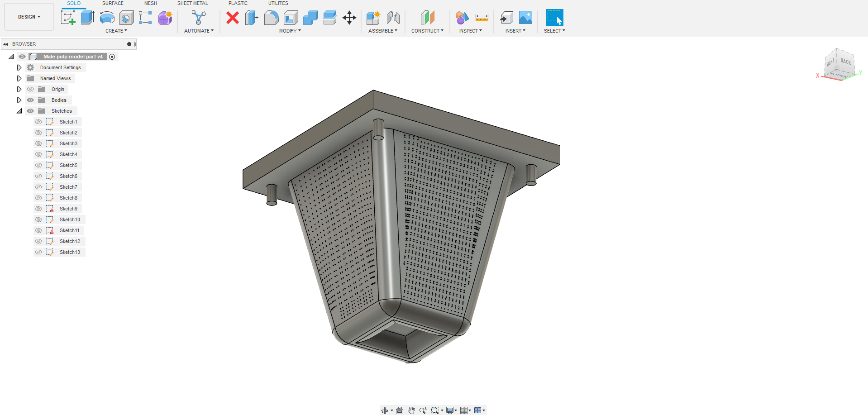Switch to the Plastic tab
The height and width of the screenshot is (415, 868).
click(238, 3)
